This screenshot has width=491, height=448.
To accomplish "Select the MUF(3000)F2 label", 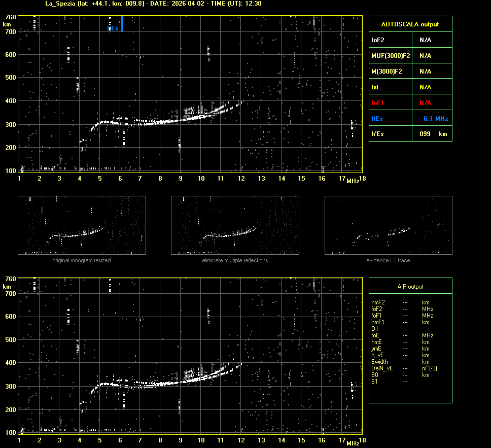I will coord(391,55).
